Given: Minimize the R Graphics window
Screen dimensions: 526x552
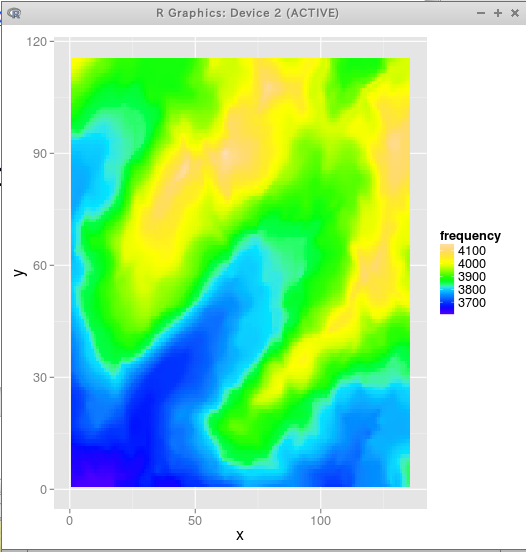Looking at the screenshot, I should [x=481, y=13].
